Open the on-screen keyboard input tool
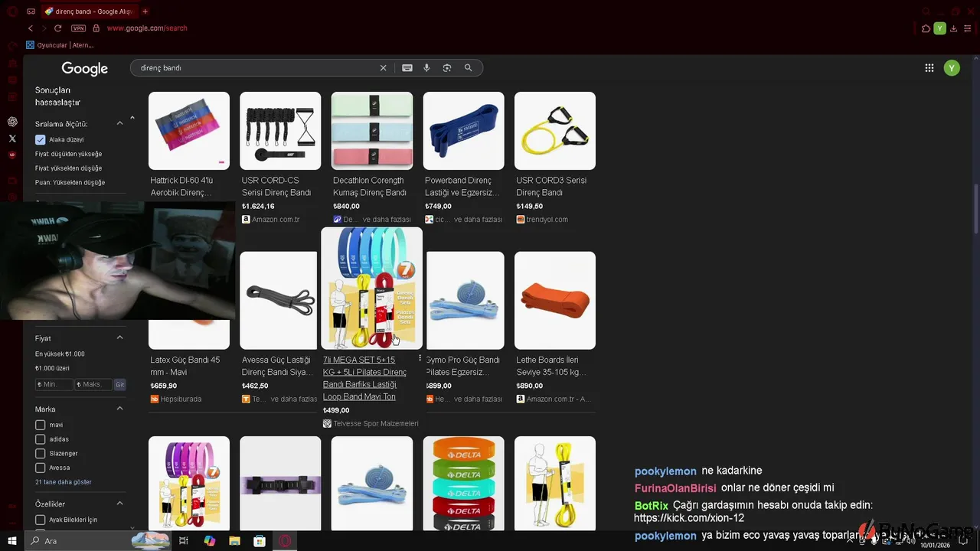This screenshot has height=551, width=980. point(407,68)
